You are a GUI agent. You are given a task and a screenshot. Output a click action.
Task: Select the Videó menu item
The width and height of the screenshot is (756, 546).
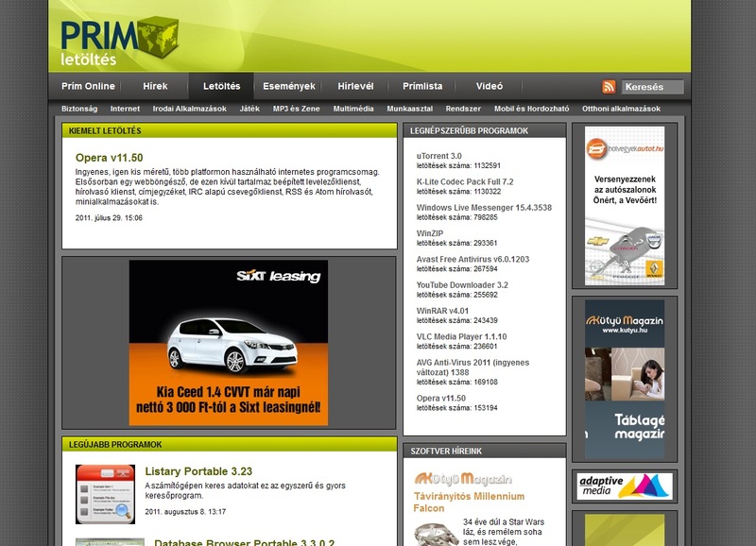489,85
